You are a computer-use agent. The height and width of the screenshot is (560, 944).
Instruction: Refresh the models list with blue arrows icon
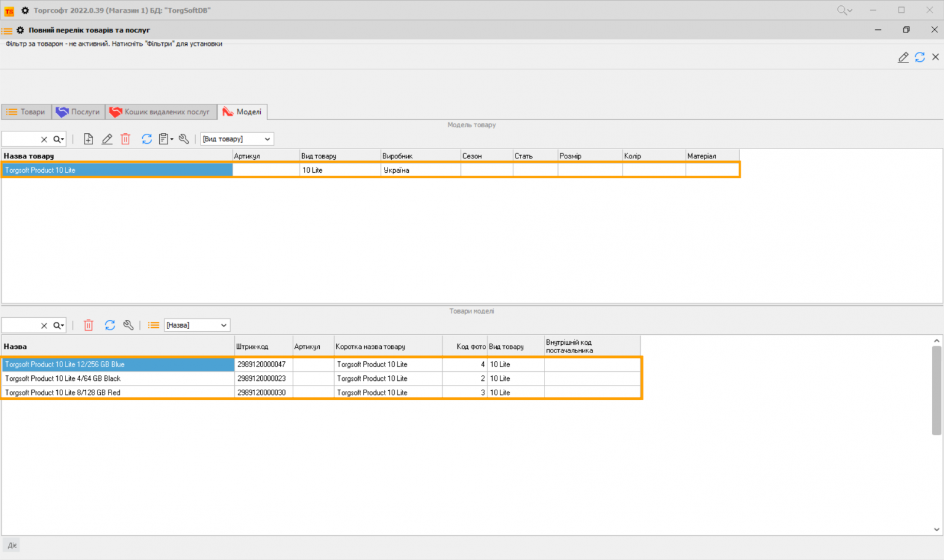146,139
